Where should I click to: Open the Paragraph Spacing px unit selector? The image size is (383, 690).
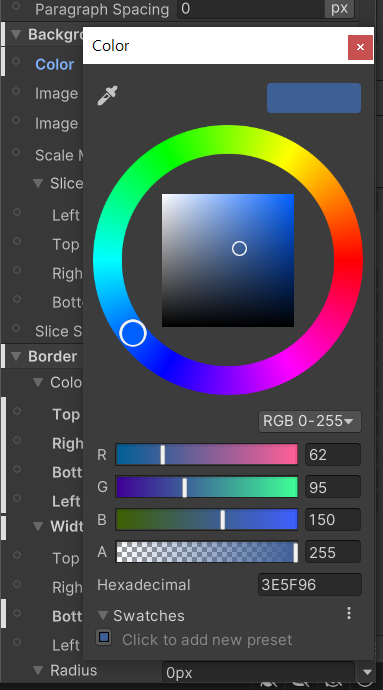click(339, 8)
